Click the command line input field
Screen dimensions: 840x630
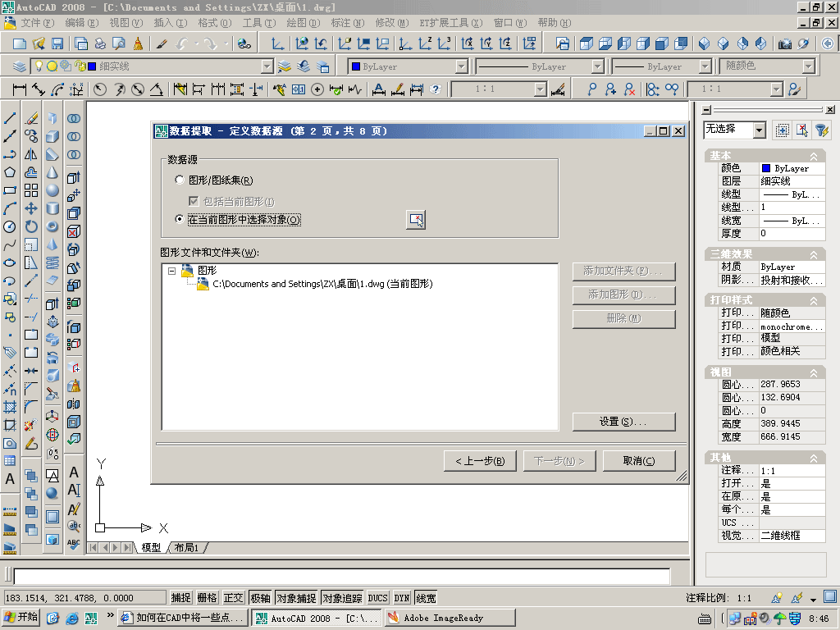(x=342, y=577)
